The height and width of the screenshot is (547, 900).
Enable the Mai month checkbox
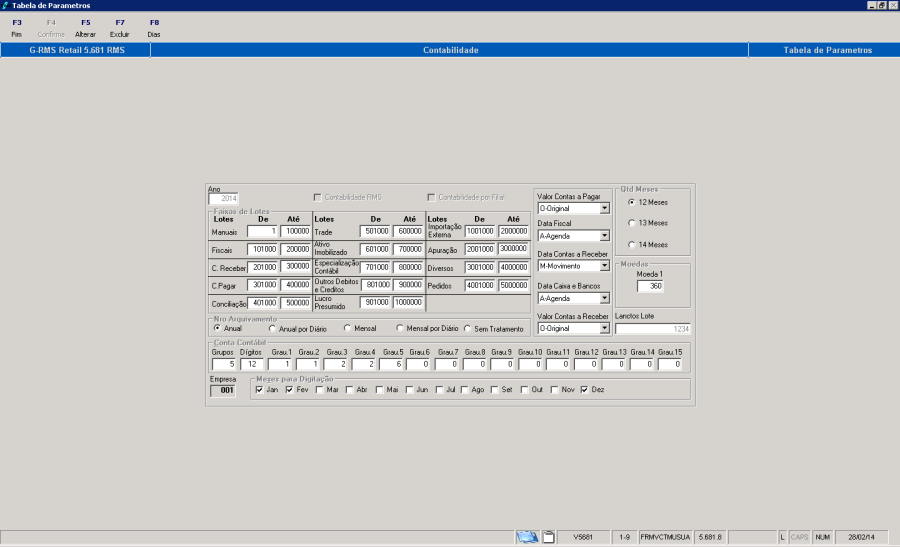click(x=379, y=389)
